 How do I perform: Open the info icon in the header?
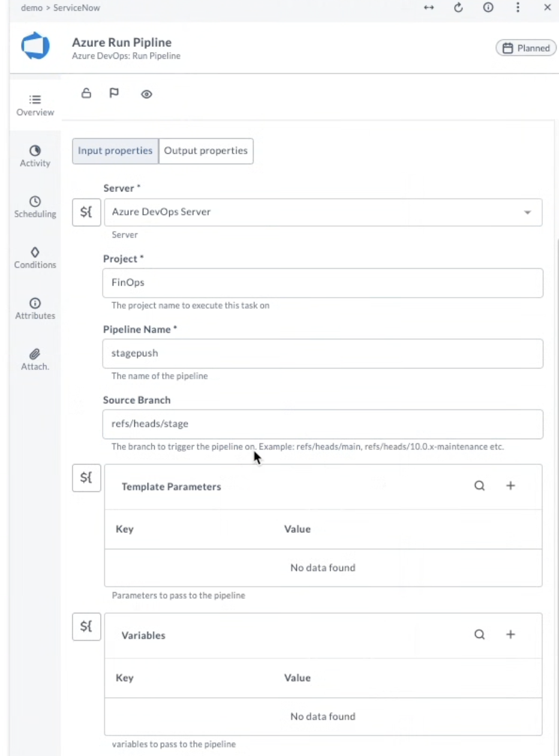coord(488,8)
